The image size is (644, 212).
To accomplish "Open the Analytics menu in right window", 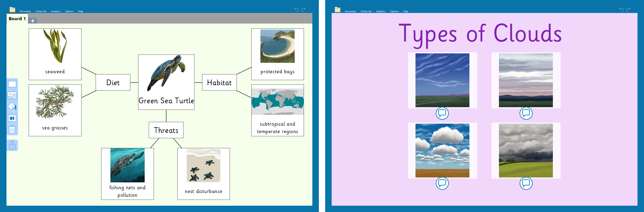I will (380, 11).
